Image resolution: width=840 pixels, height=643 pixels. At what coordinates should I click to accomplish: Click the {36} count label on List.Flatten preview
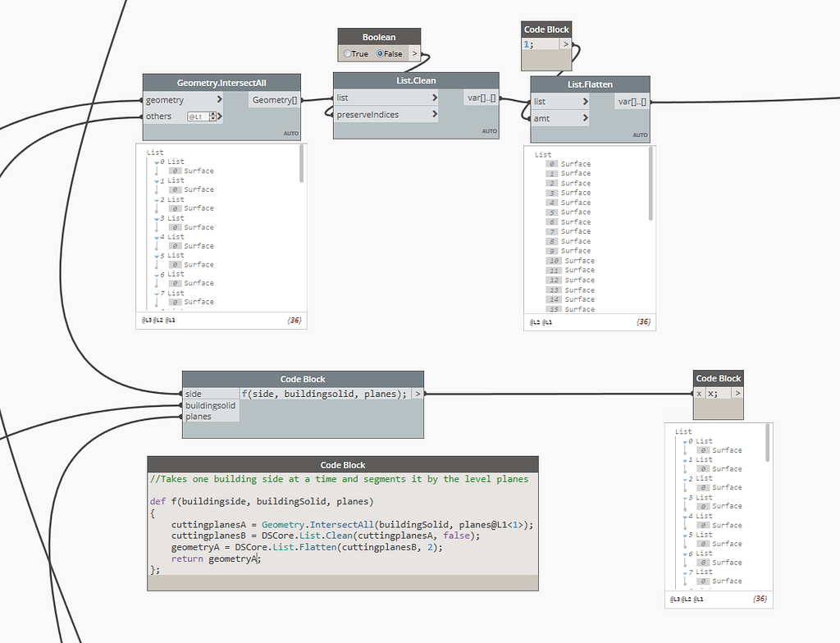pos(643,322)
